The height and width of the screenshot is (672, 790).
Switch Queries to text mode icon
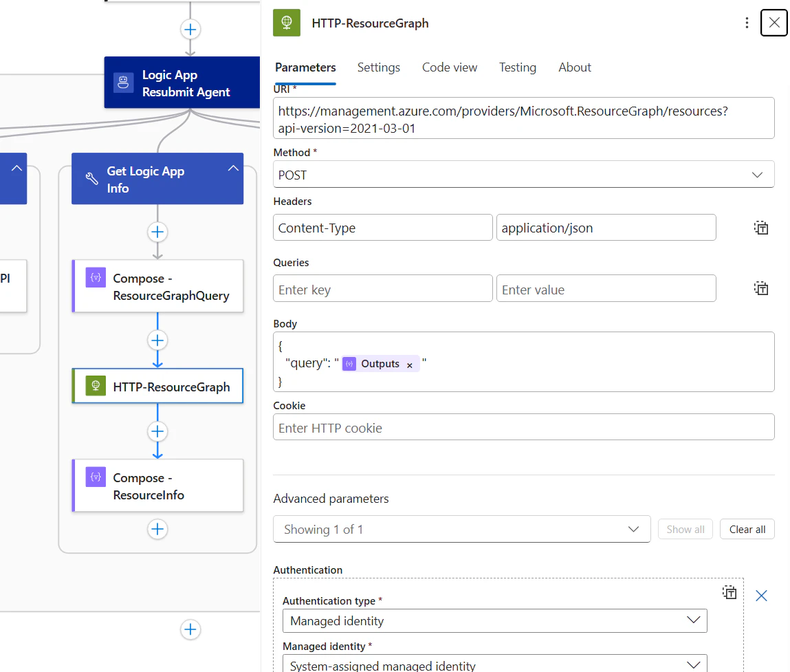(760, 288)
